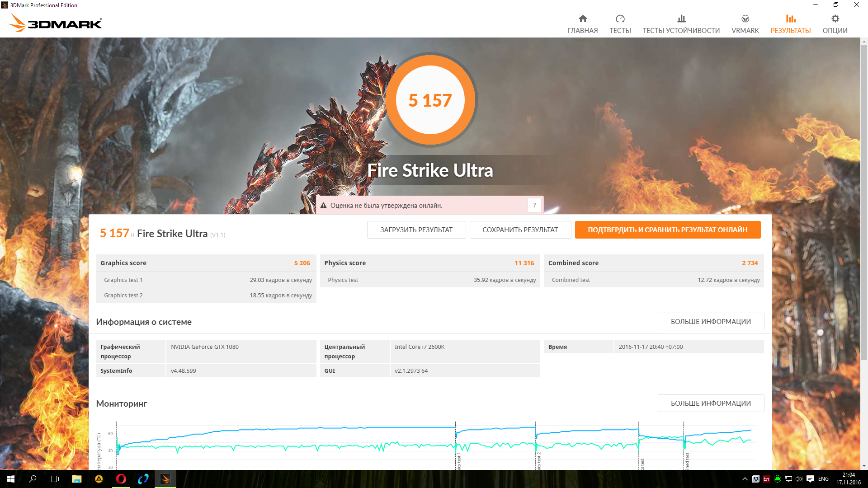Screen dimensions: 868x488
Task: Click the vertical scrollbar down arrow
Action: pyautogui.click(x=864, y=466)
